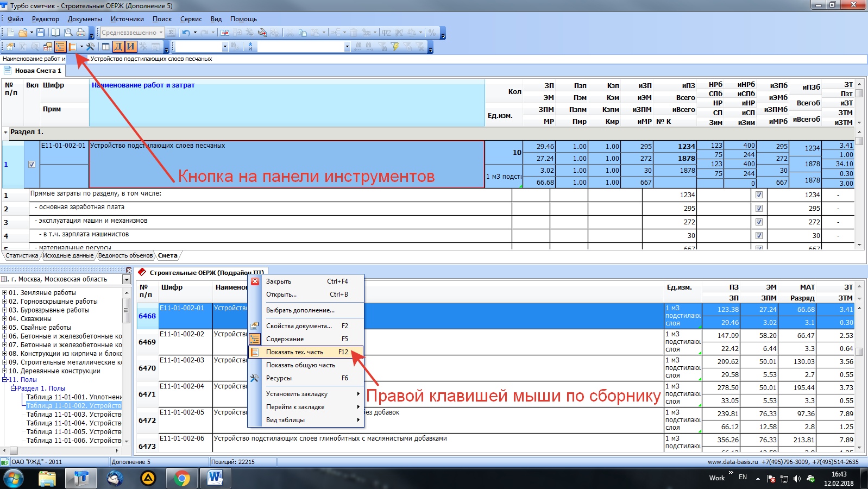The width and height of the screenshot is (868, 489).
Task: Click the Содержание tree-list toolbar icon
Action: click(x=60, y=47)
